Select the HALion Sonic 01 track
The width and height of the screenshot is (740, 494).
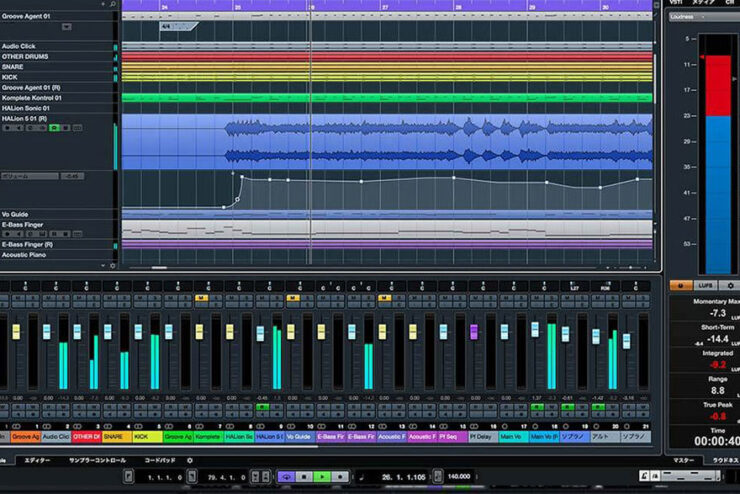pos(57,109)
